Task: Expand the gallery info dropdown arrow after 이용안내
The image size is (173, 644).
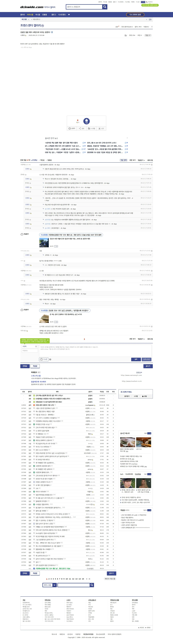Action: [152, 27]
